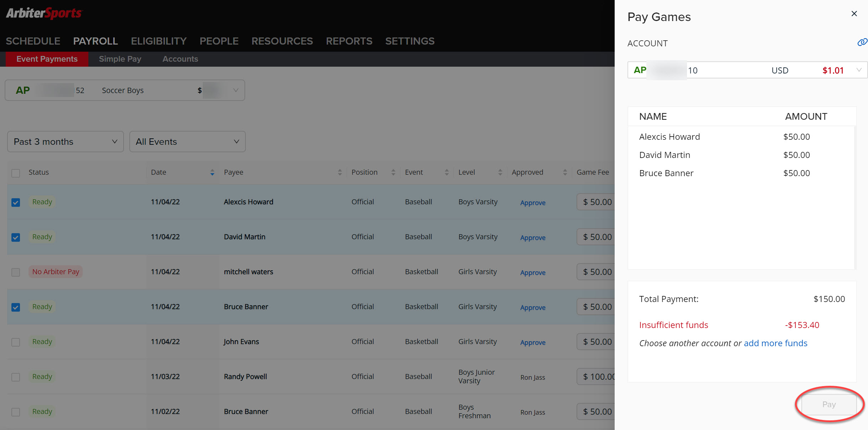Expand the Soccer Boys account selector
Image resolution: width=868 pixels, height=430 pixels.
125,90
